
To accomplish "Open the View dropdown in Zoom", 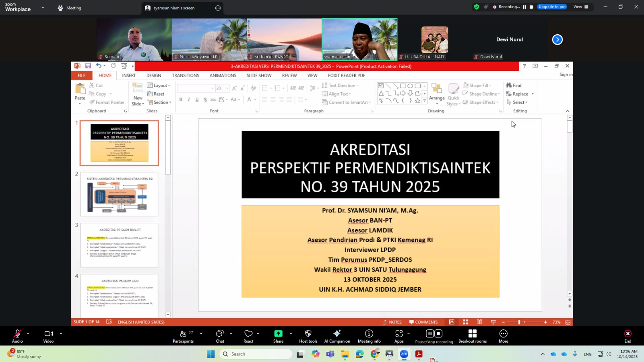I will 580,7.
